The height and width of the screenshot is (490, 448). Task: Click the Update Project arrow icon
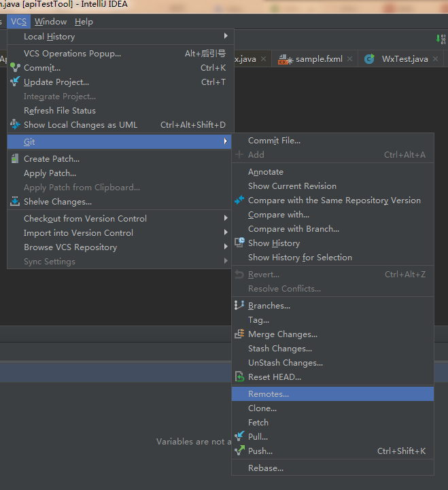pyautogui.click(x=15, y=82)
